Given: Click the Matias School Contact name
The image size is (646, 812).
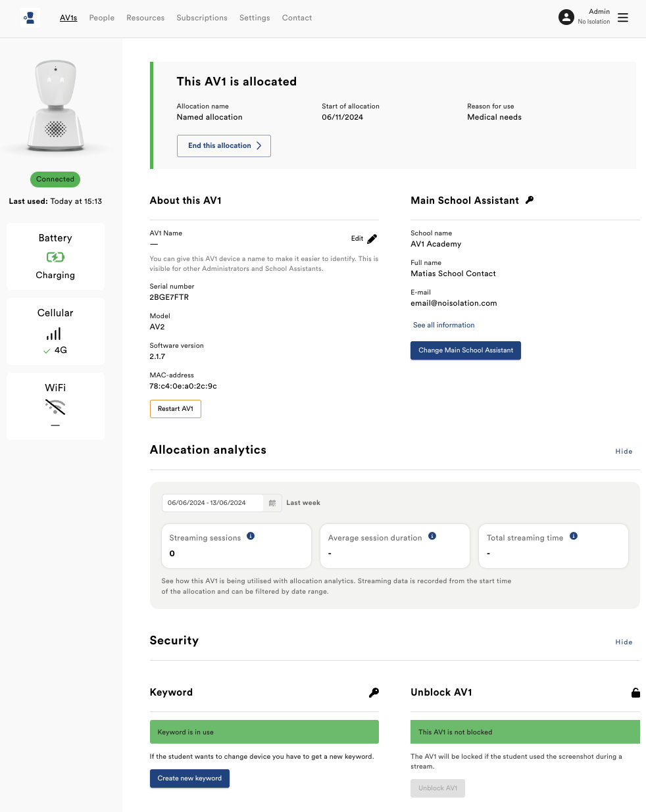Looking at the screenshot, I should (453, 274).
